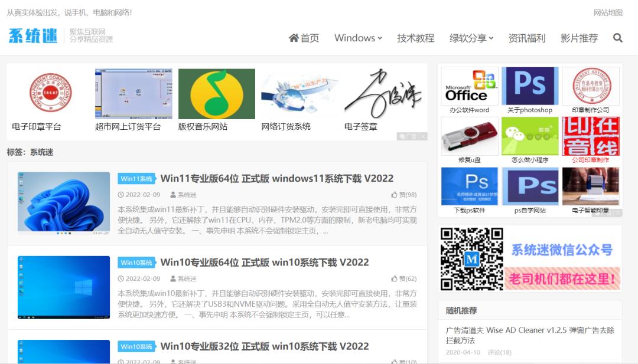
Task: Click the WeChat 公众号 QR code banner
Action: point(530,258)
